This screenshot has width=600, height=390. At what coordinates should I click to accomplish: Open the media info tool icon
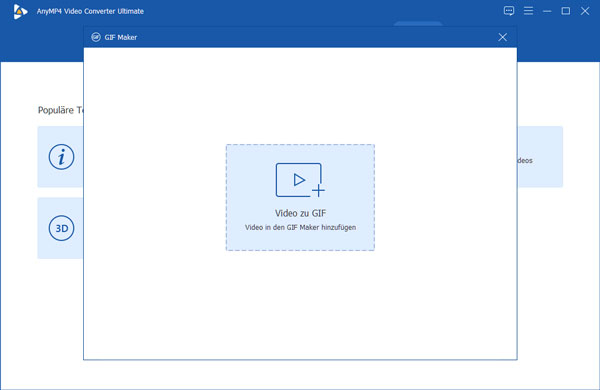tap(61, 157)
